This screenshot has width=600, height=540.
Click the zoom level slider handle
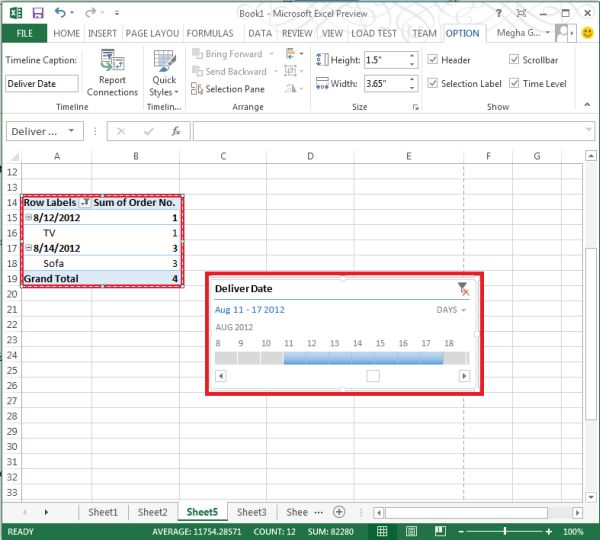505,531
